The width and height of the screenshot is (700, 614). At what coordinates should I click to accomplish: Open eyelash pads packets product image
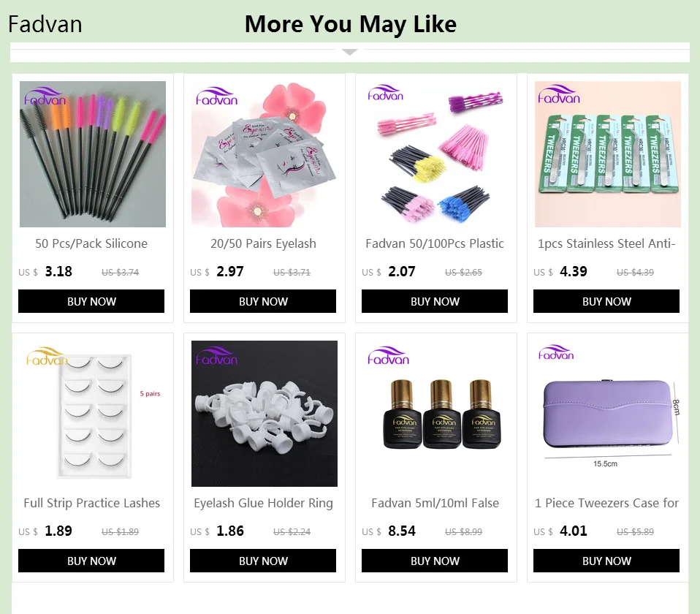(265, 154)
